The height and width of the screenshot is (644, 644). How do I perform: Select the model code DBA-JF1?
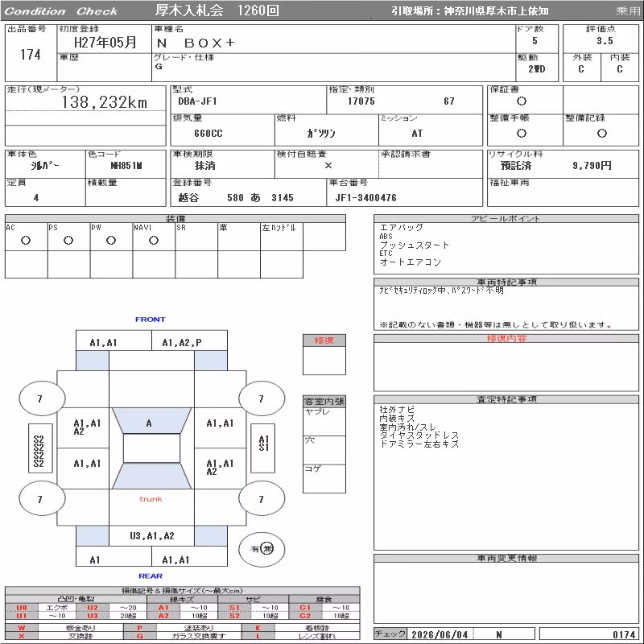click(x=197, y=101)
